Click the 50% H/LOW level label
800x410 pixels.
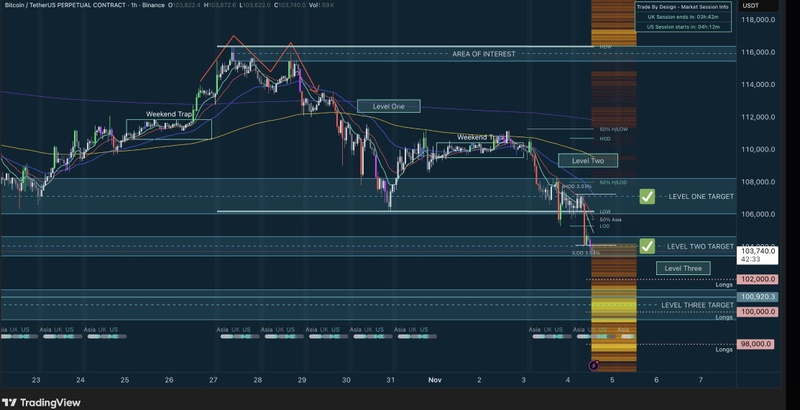614,130
